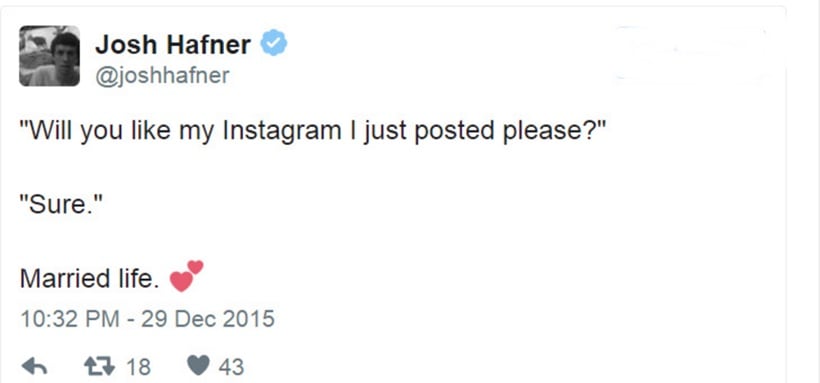820x383 pixels.
Task: Click the "Married life." text
Action: pos(89,278)
